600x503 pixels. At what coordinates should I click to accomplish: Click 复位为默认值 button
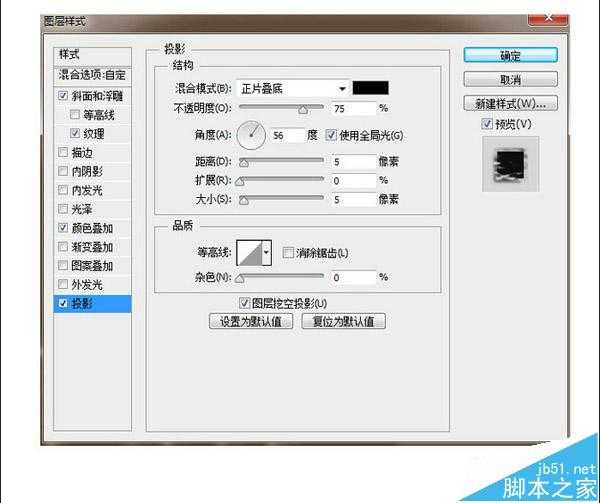click(344, 321)
